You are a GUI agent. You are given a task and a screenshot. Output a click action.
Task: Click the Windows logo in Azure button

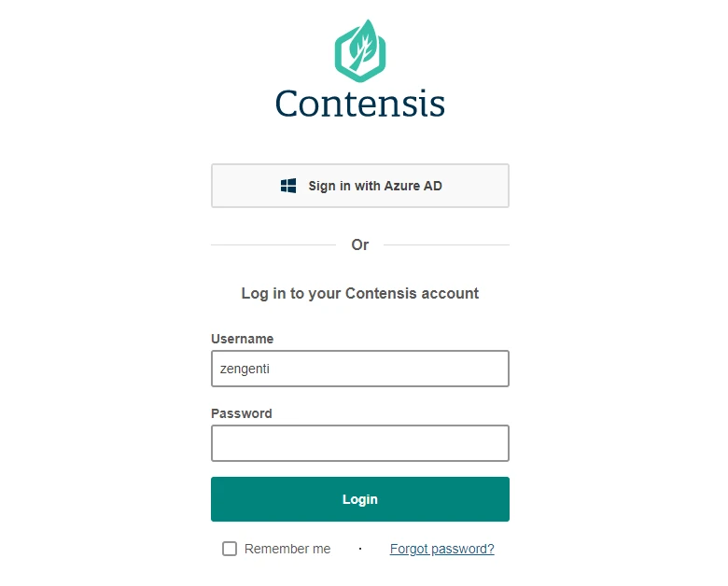tap(288, 186)
